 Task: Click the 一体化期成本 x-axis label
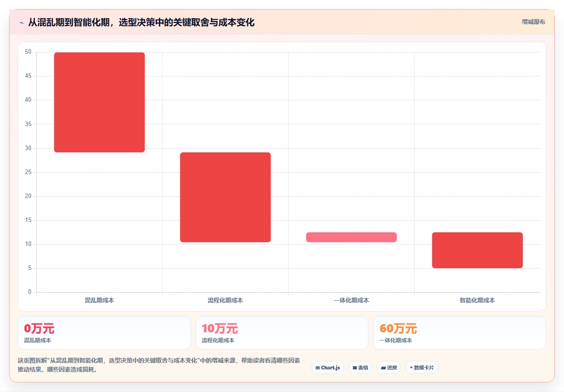click(351, 300)
